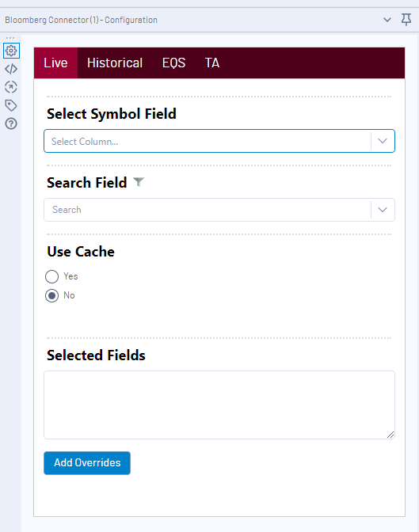Click the pin icon for Configuration window
Viewport: 419px width, 532px height.
click(x=406, y=20)
